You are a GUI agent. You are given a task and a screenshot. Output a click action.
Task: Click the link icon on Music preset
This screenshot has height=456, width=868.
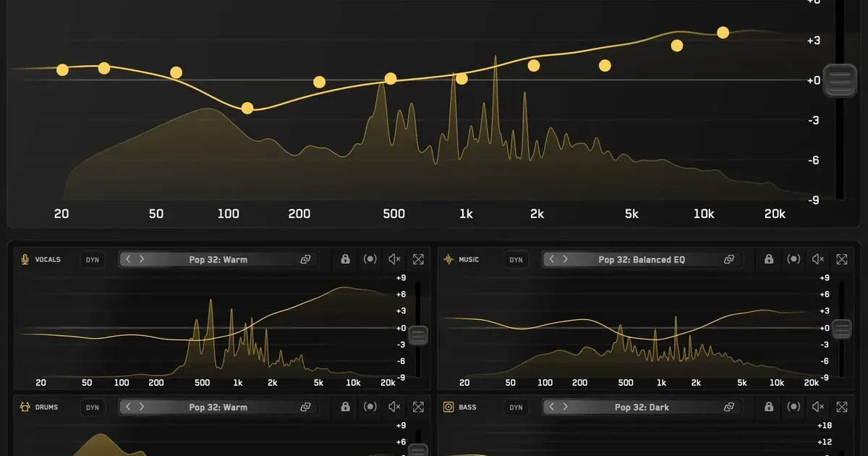point(729,259)
